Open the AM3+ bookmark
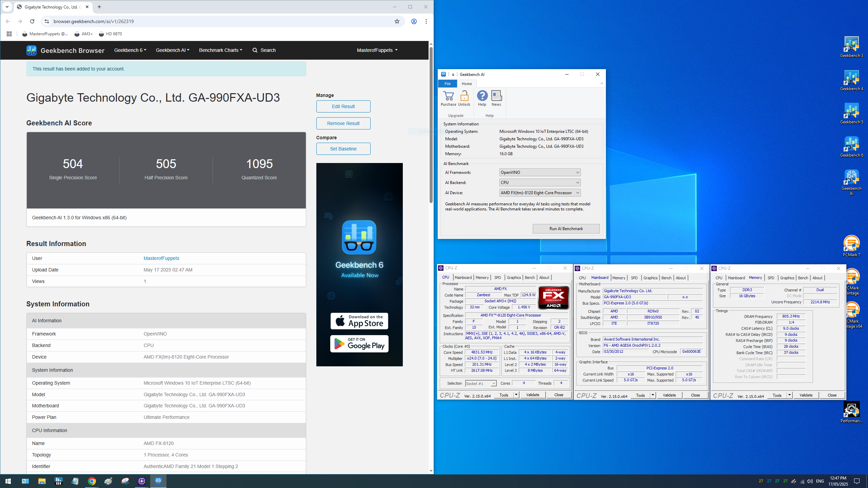Viewport: 868px width, 488px height. pos(83,34)
